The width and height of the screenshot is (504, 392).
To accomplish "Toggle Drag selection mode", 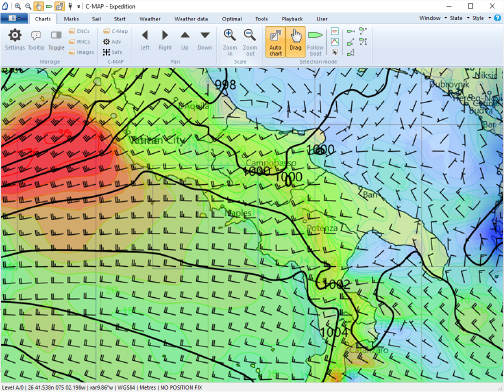I will click(295, 42).
